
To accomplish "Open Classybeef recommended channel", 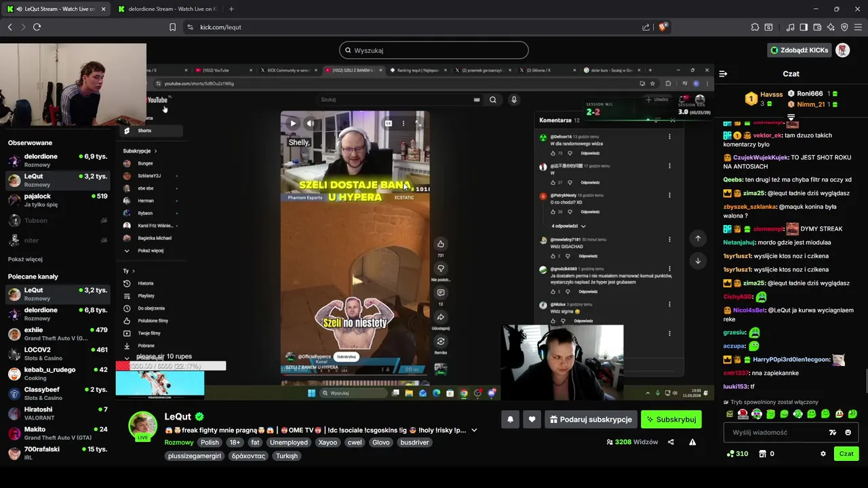I will (58, 393).
